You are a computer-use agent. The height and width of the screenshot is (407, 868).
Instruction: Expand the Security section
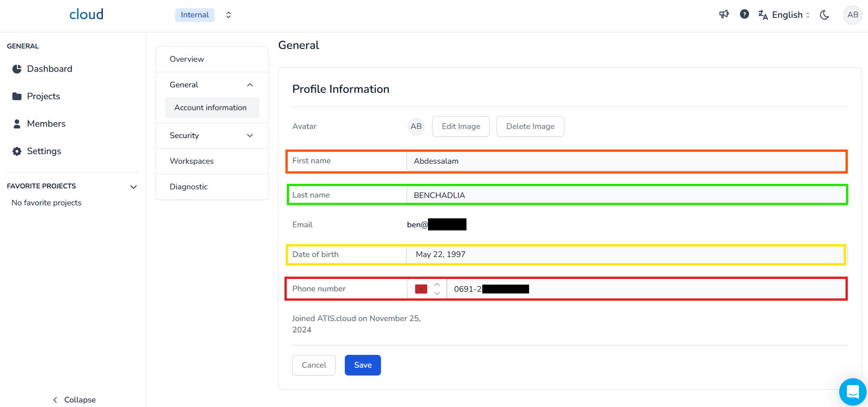pos(250,136)
